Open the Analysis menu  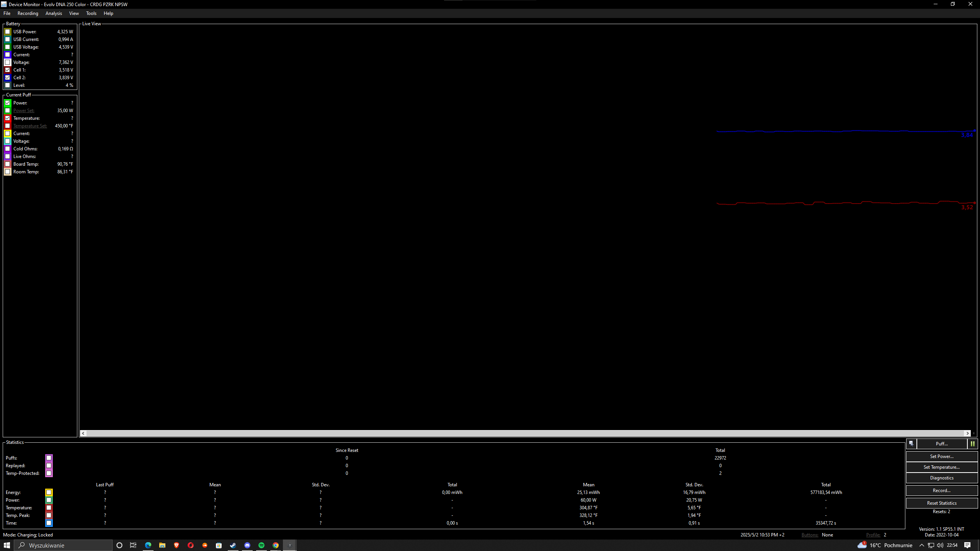point(54,13)
